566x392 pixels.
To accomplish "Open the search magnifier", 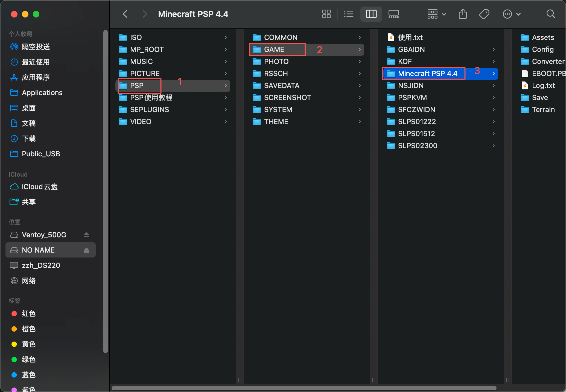I will click(551, 14).
